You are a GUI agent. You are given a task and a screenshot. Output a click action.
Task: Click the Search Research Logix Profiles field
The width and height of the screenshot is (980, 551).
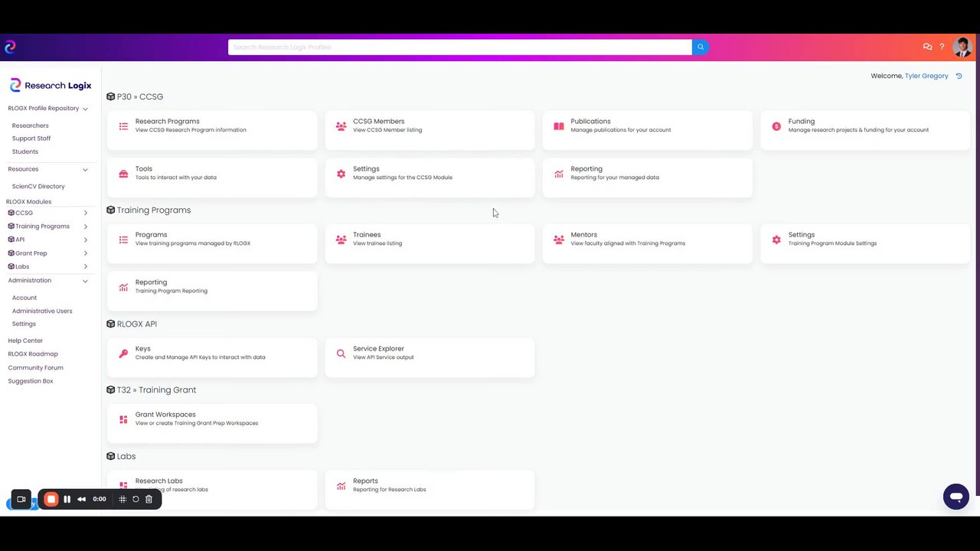pos(459,47)
